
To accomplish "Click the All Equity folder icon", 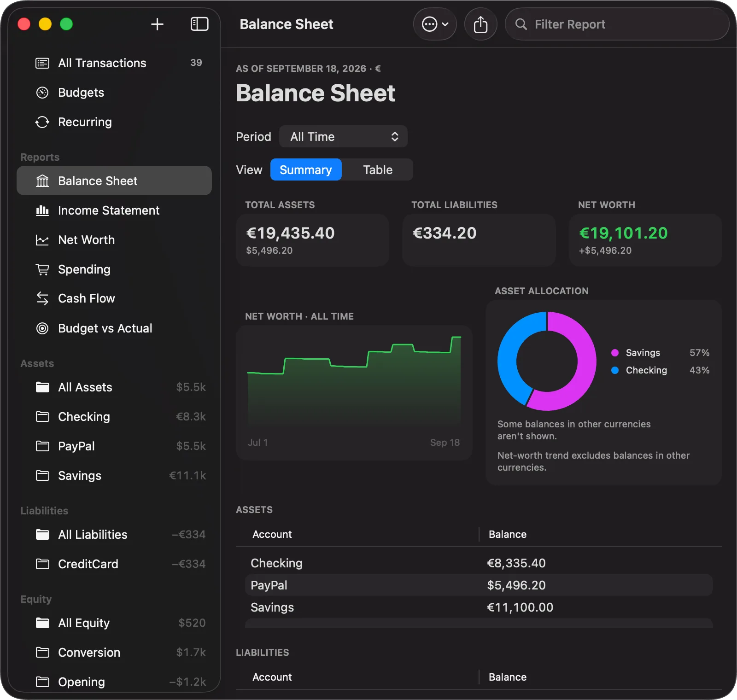I will click(x=42, y=623).
